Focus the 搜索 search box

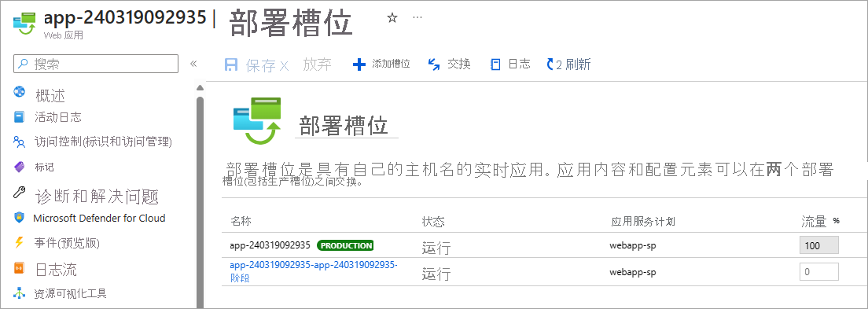[x=96, y=64]
